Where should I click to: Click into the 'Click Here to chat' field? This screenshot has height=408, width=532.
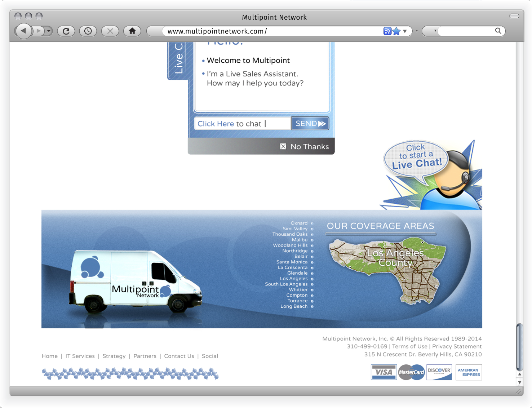click(x=243, y=124)
